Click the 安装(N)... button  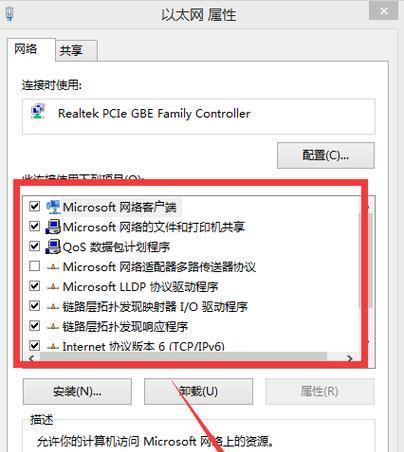click(77, 391)
